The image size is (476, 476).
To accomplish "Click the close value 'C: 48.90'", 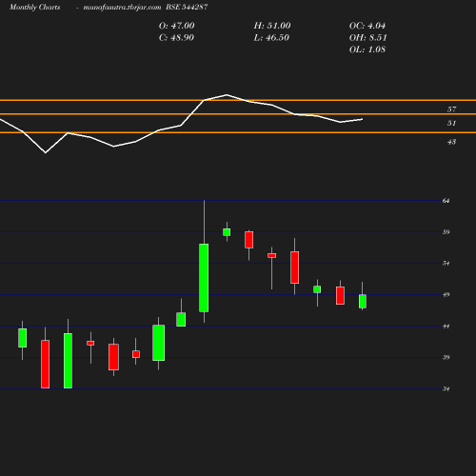I will pyautogui.click(x=176, y=38).
